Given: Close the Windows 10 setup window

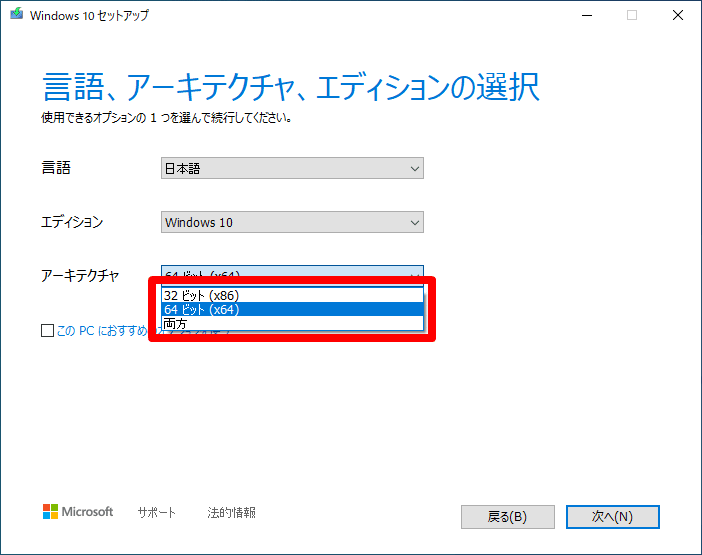Looking at the screenshot, I should tap(678, 15).
